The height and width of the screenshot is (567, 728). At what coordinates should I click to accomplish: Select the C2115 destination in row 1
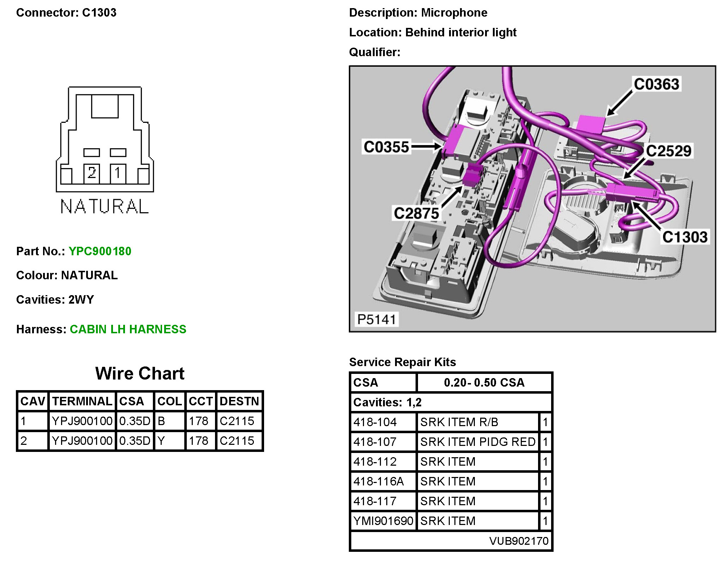pyautogui.click(x=237, y=421)
